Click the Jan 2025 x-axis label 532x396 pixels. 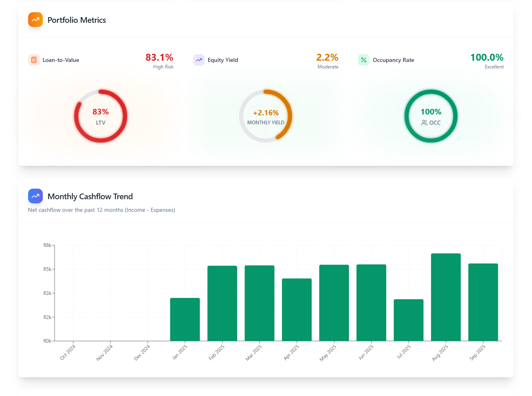point(180,352)
